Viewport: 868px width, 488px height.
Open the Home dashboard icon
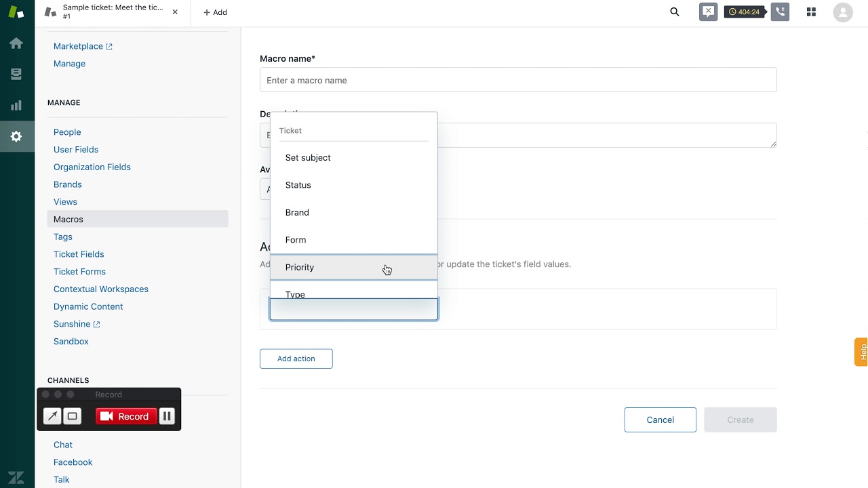pyautogui.click(x=16, y=43)
